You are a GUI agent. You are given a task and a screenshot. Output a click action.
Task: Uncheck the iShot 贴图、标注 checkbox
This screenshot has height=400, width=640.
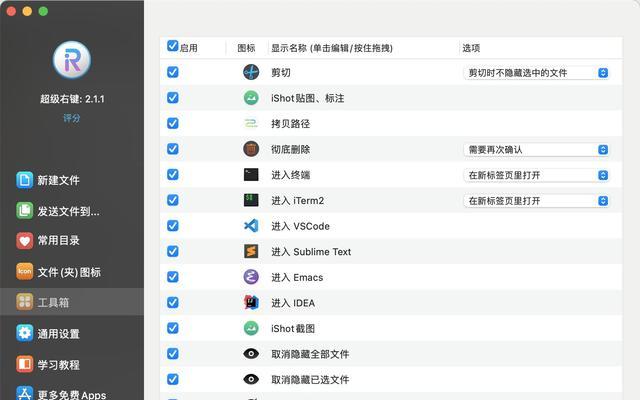[x=173, y=98]
